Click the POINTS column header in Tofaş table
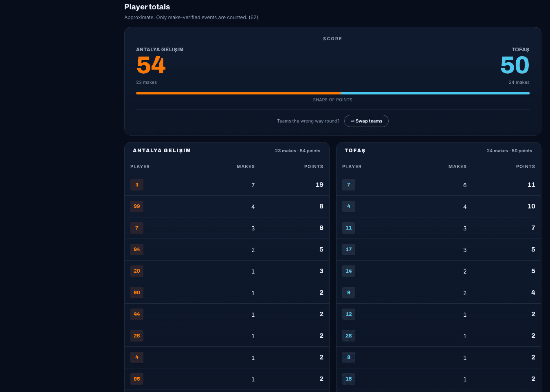The image size is (550, 392). [x=526, y=166]
